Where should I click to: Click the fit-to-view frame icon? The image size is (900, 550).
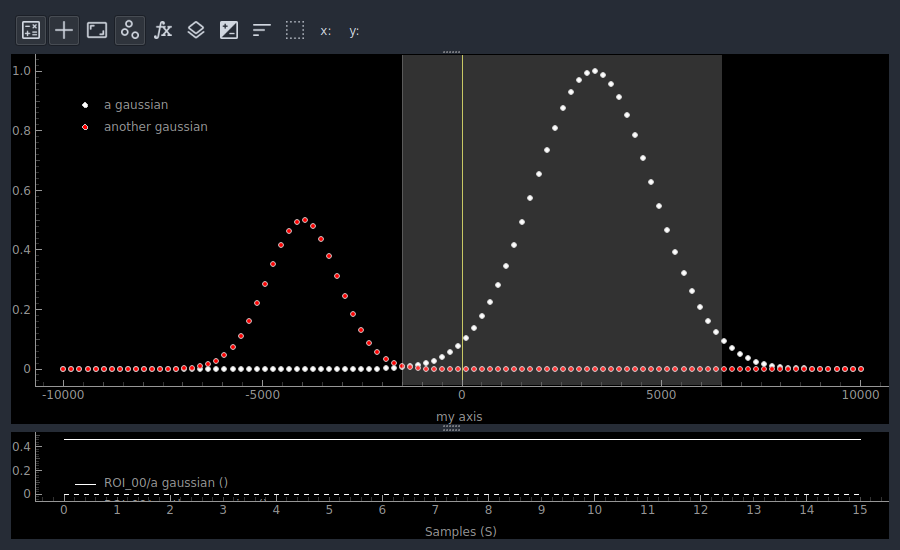[97, 30]
